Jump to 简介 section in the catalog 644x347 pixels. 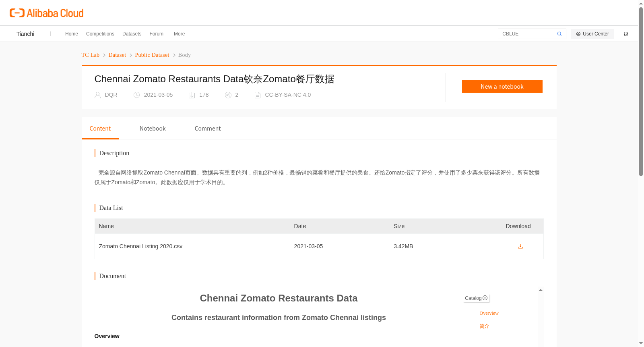pyautogui.click(x=484, y=326)
